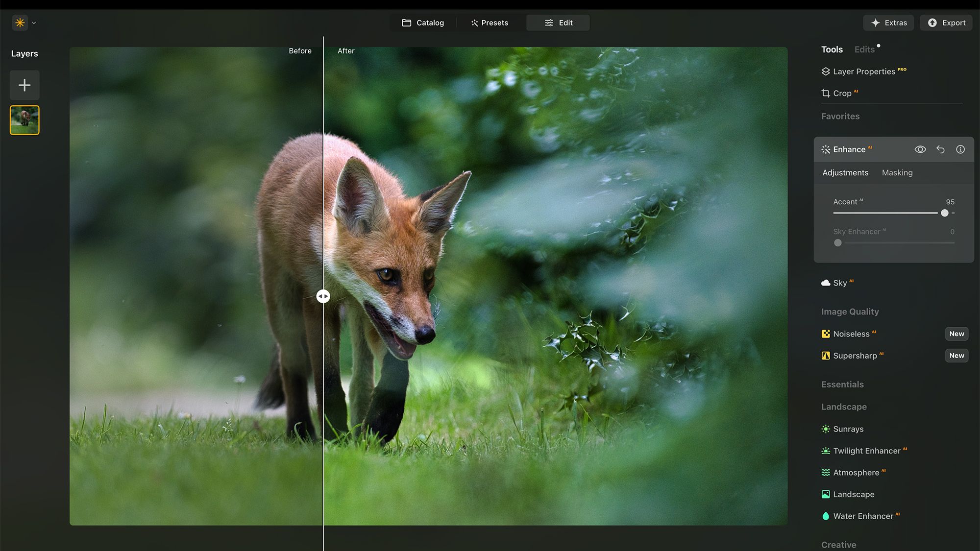Show info about the Enhance tool
The height and width of the screenshot is (551, 980).
click(960, 149)
